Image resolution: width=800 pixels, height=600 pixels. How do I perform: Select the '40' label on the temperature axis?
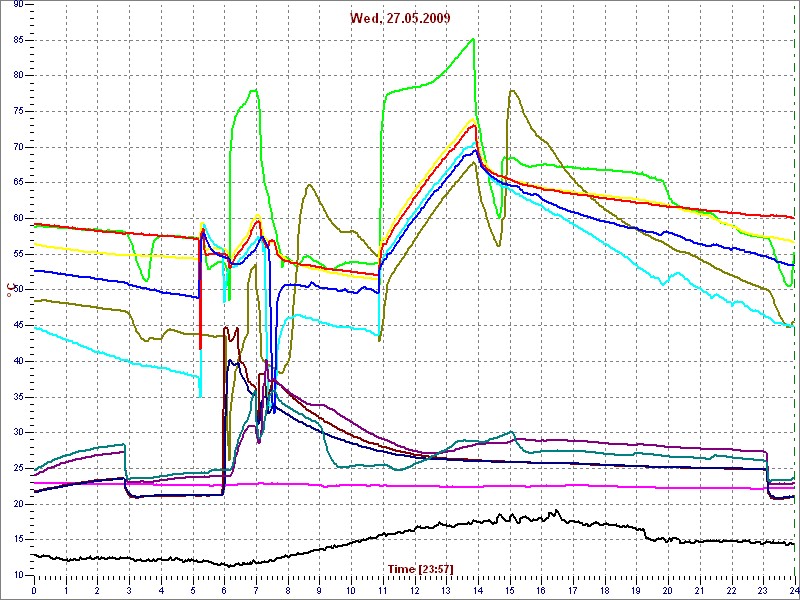point(18,361)
